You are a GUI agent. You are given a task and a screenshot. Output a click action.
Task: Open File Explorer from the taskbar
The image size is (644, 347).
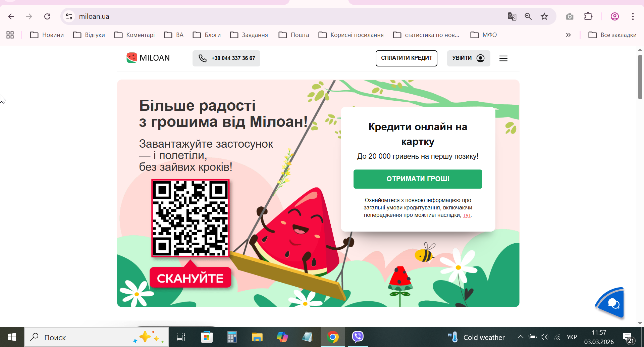pyautogui.click(x=257, y=337)
